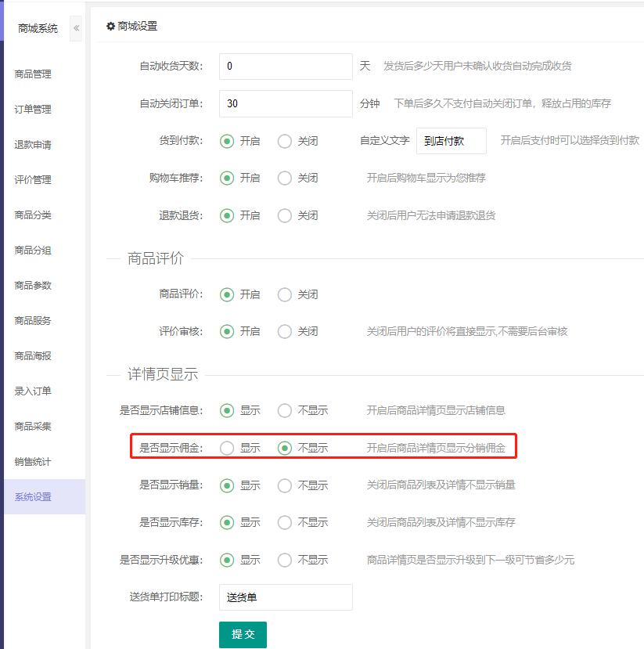Image resolution: width=644 pixels, height=649 pixels.
Task: Click the 提交 button
Action: [243, 635]
